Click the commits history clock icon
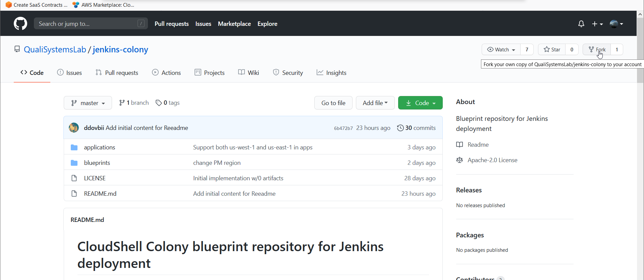 400,128
